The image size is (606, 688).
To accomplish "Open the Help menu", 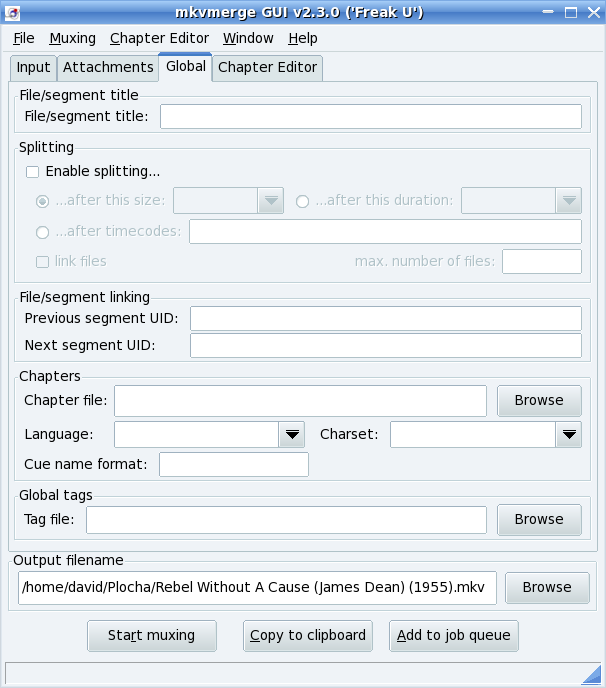I will 303,38.
